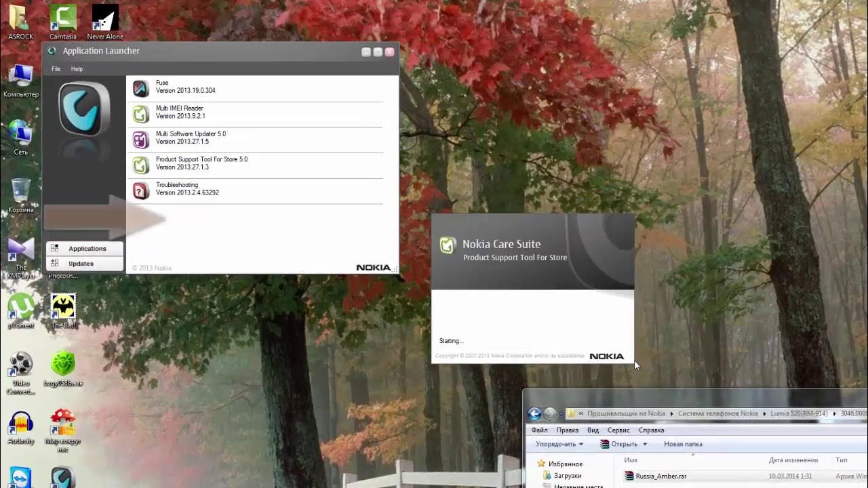Viewport: 868px width, 488px height.
Task: Switch to the Applications section
Action: [x=85, y=249]
